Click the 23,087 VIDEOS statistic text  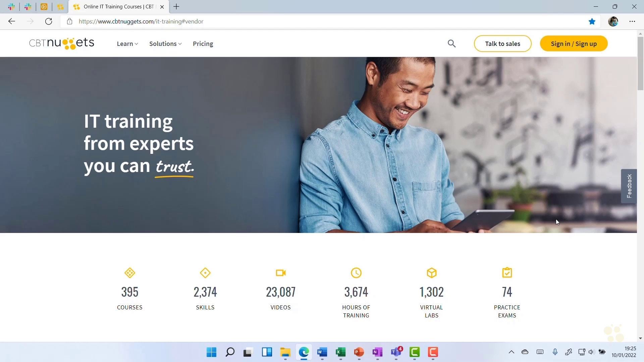point(281,298)
